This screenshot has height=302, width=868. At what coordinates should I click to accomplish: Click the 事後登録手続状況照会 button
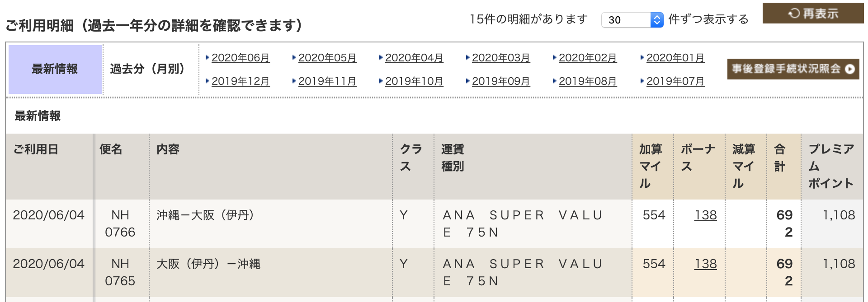[793, 69]
